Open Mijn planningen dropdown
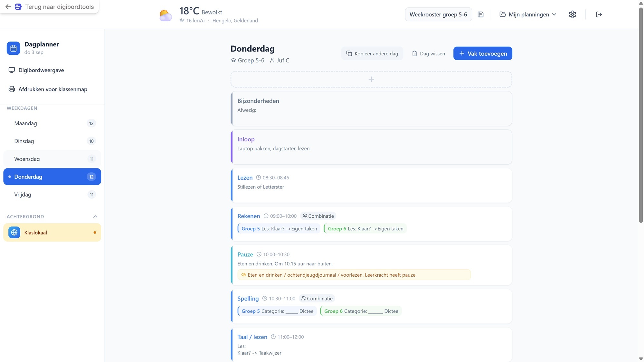 click(x=528, y=14)
